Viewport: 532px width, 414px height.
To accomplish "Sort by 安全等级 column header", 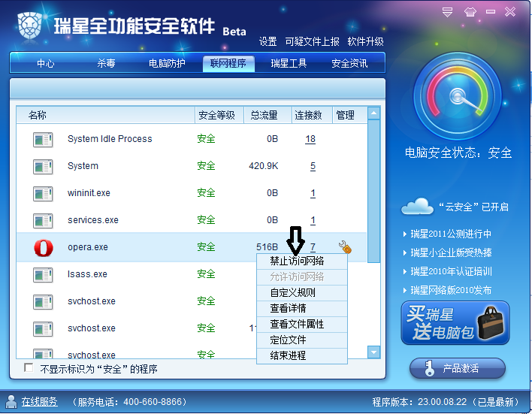I will [x=219, y=115].
